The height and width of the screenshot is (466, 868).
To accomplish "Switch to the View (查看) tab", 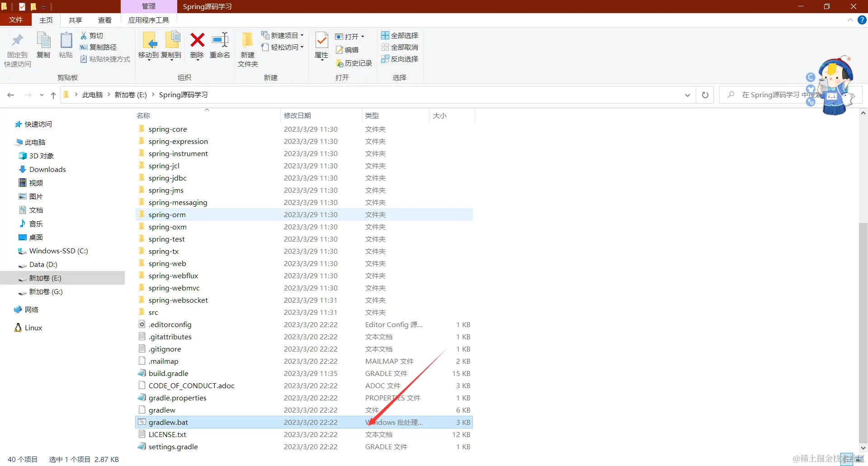I will coord(105,20).
